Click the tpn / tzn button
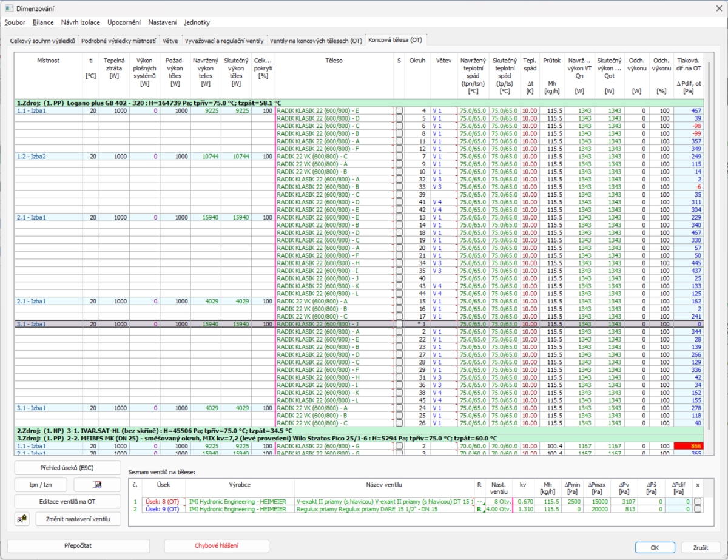The width and height of the screenshot is (728, 560). (41, 484)
